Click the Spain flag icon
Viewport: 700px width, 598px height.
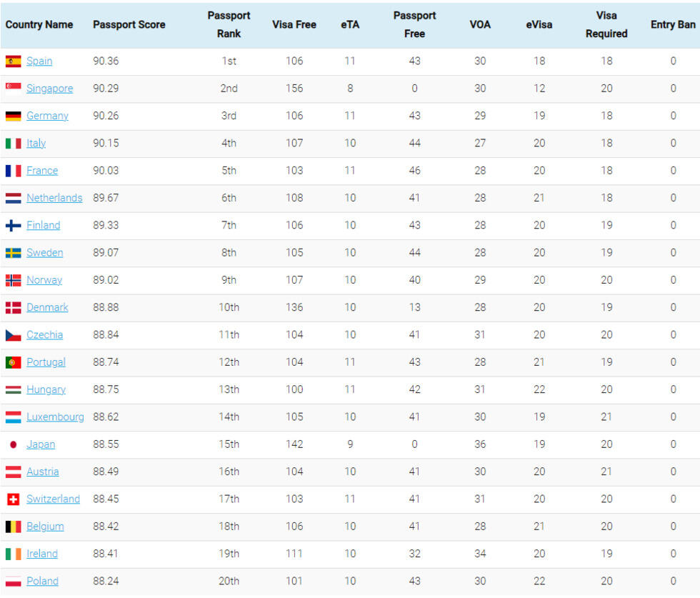pos(13,61)
